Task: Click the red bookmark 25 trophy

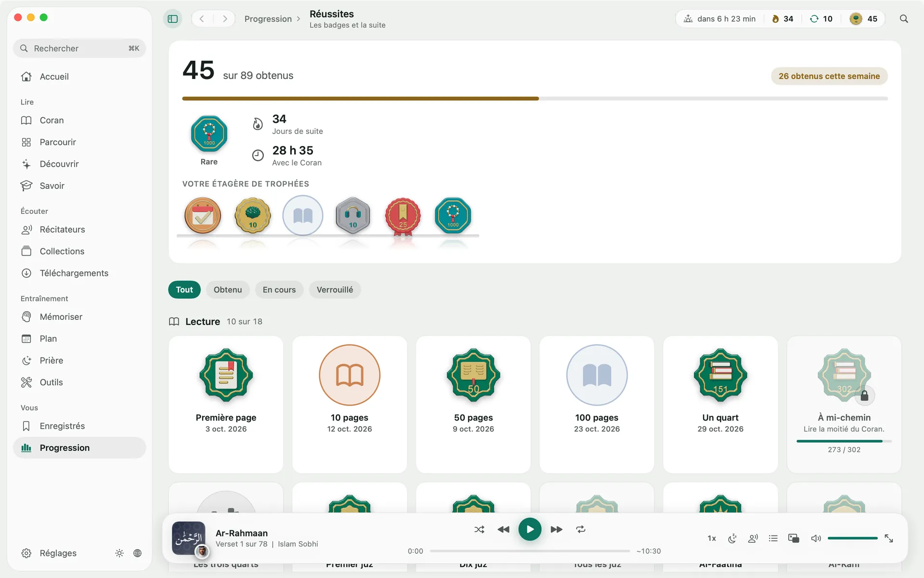Action: pos(403,216)
